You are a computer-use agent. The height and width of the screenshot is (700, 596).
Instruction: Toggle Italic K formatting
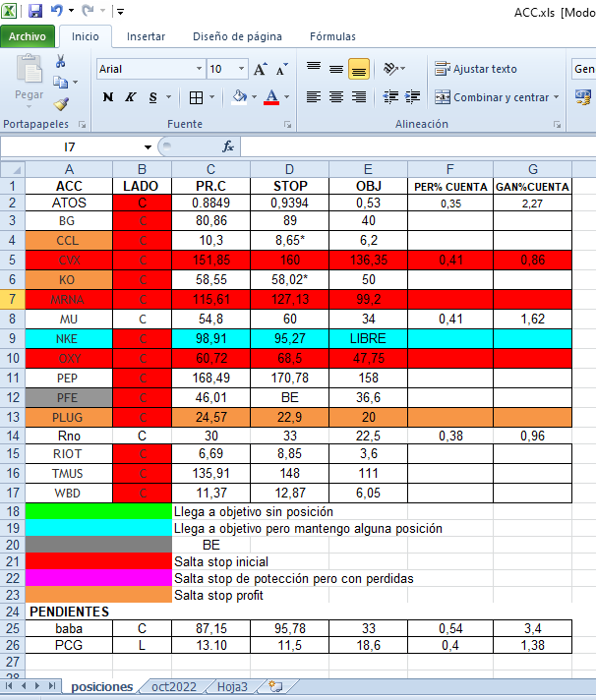[130, 97]
